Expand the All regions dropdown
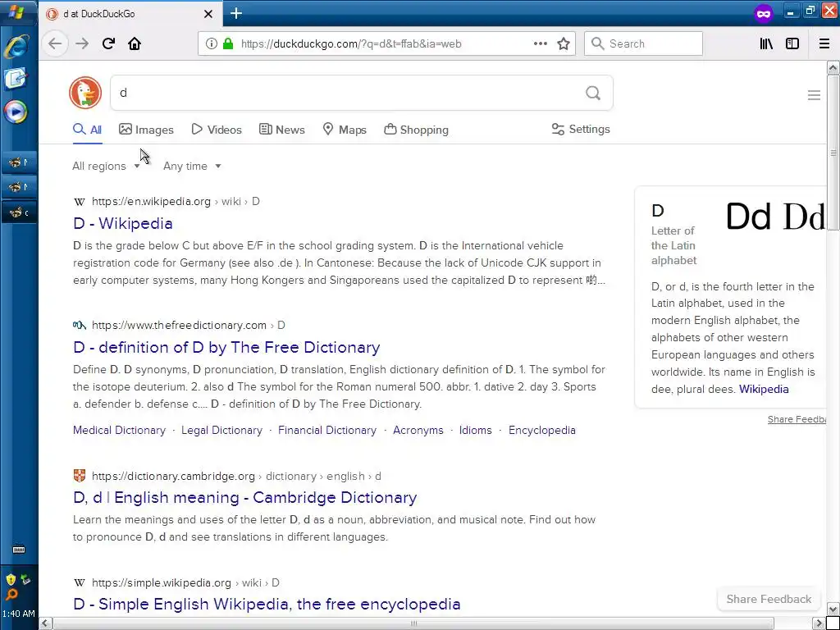 click(106, 166)
